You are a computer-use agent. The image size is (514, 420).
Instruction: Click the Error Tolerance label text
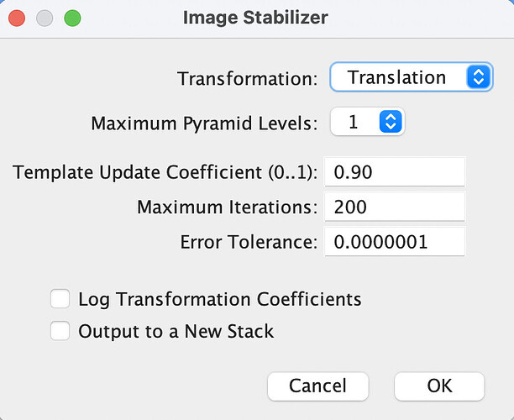(249, 243)
